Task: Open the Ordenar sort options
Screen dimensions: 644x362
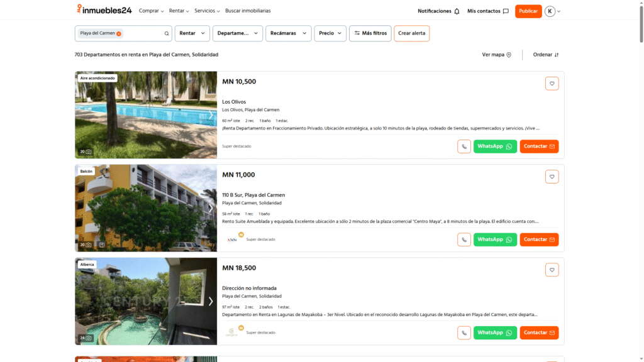Action: click(x=545, y=55)
